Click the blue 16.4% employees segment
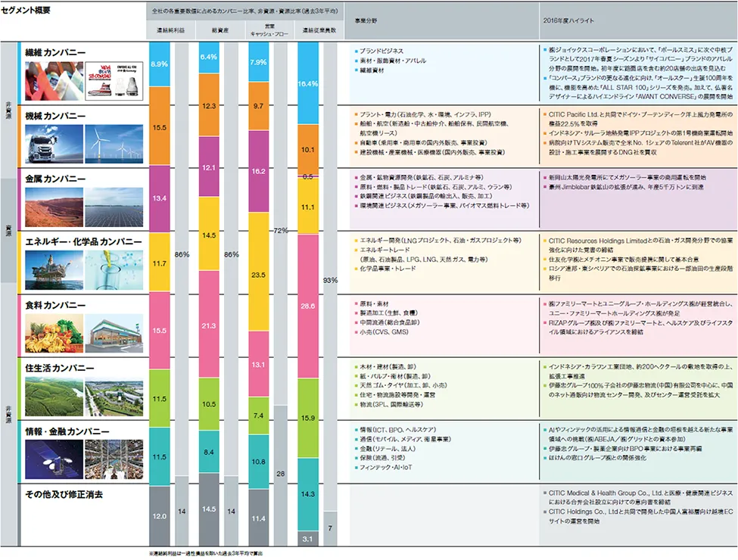This screenshot has height=560, width=738. pyautogui.click(x=308, y=84)
